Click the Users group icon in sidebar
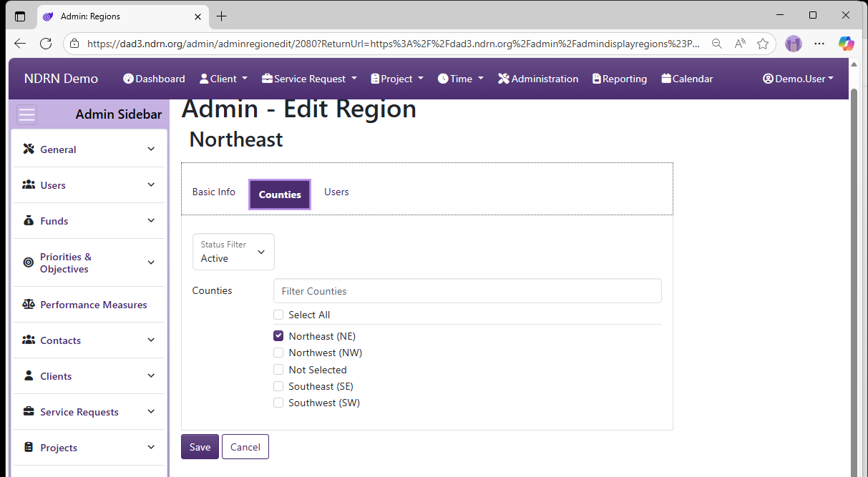The height and width of the screenshot is (477, 868). [29, 185]
